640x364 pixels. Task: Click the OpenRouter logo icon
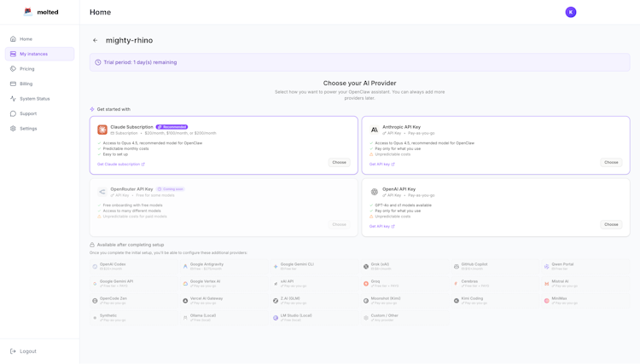[x=102, y=192]
